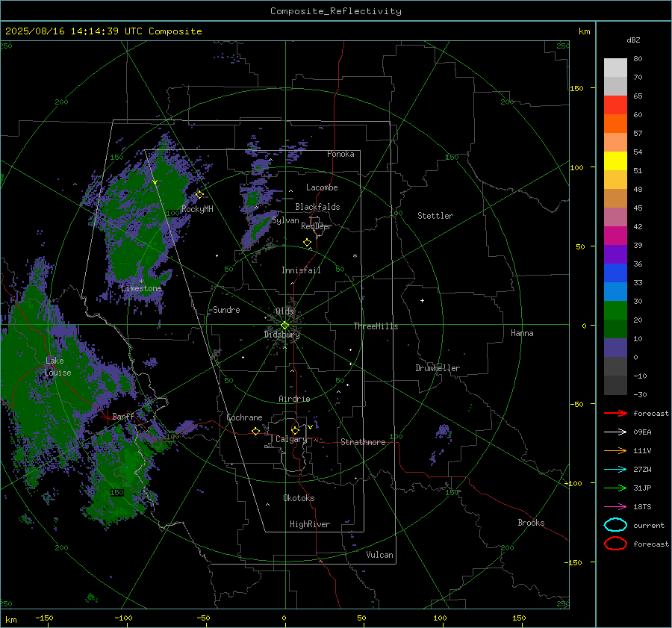Click the light gray swatch between 80 and 70

[x=615, y=68]
